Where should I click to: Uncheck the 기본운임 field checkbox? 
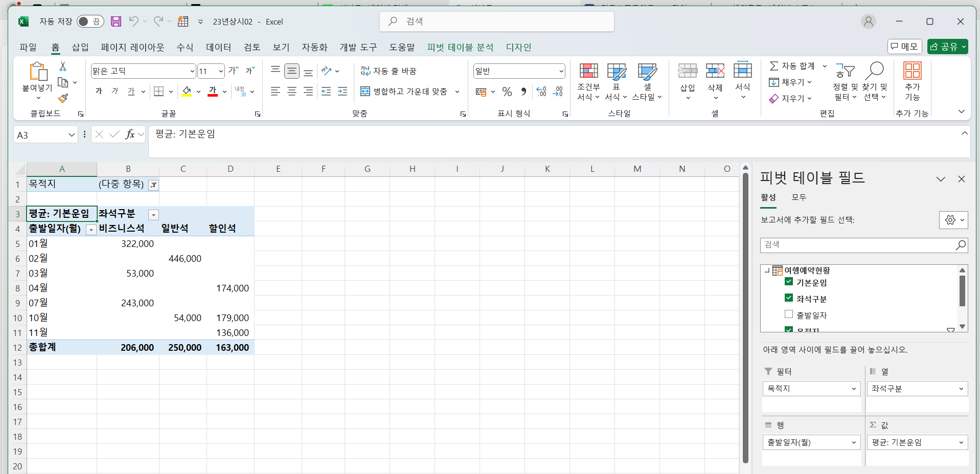point(789,282)
